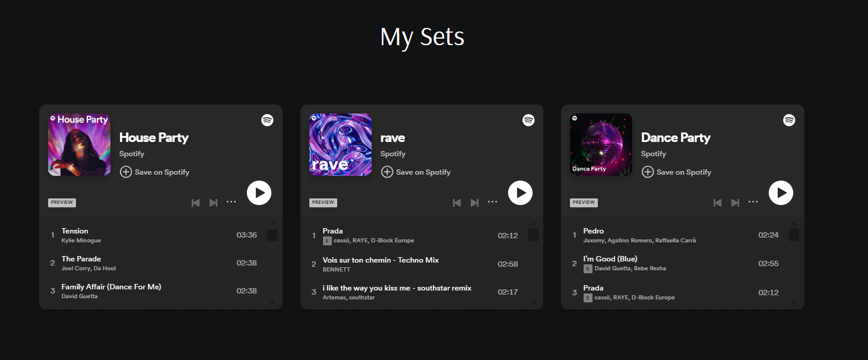Open the Dance Party title link

(x=676, y=138)
